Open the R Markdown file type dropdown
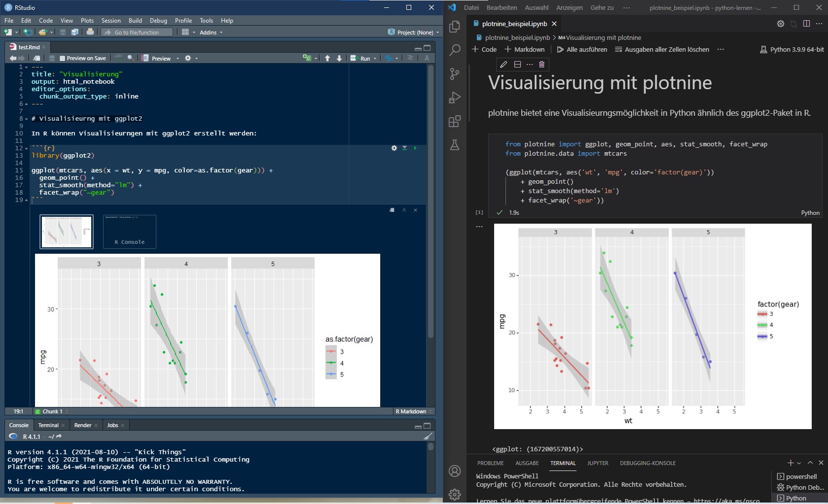828x504 pixels. [x=414, y=411]
